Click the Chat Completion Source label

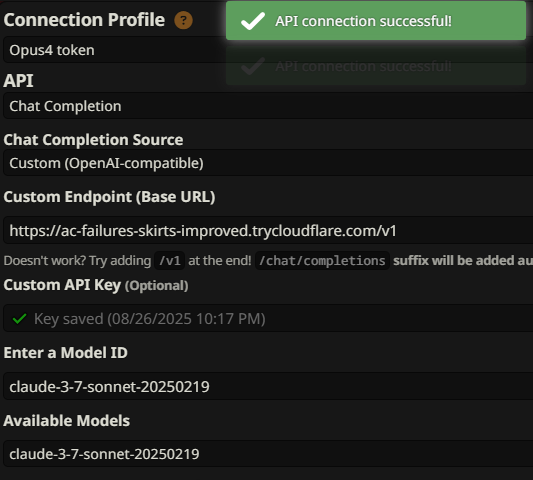tap(93, 140)
